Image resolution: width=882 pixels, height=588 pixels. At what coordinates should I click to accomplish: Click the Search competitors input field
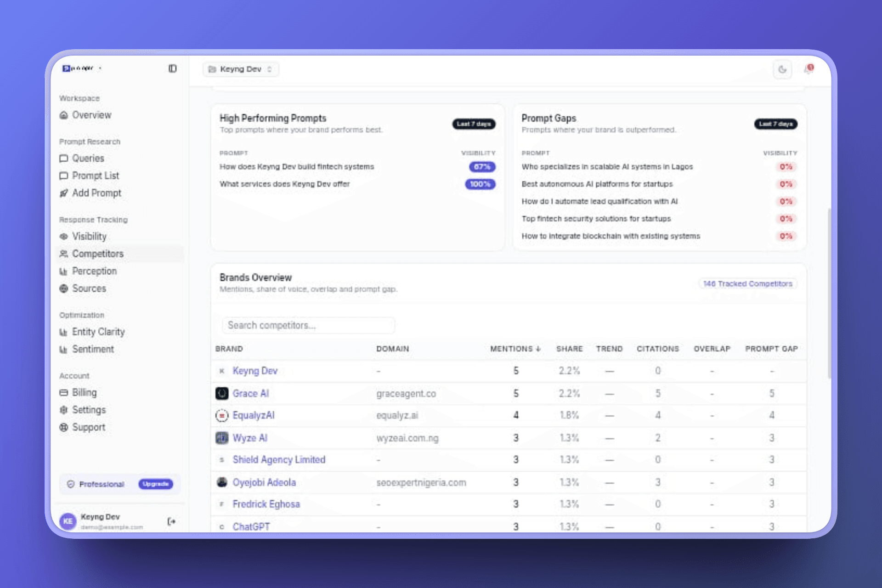pyautogui.click(x=308, y=326)
